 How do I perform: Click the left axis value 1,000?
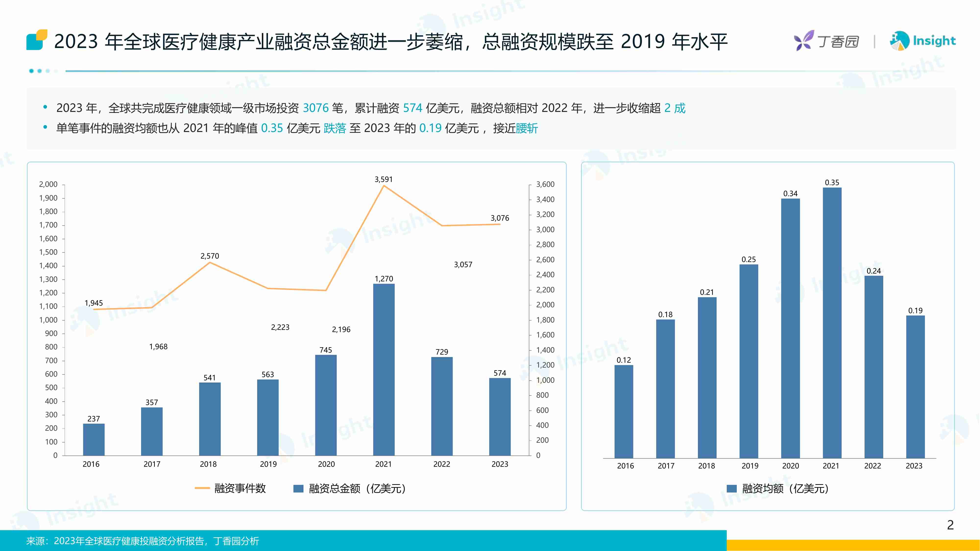[48, 320]
